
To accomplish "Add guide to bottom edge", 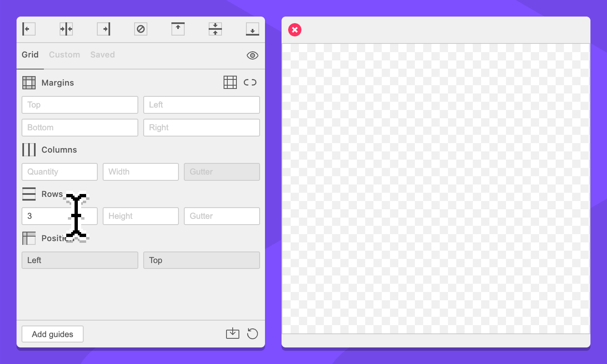I will 253,29.
